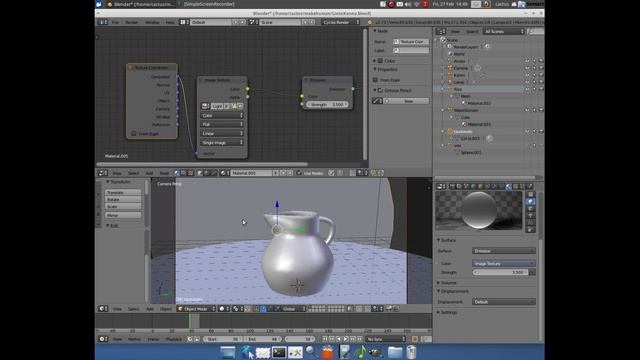640x360 pixels.
Task: Select the cube preview shape icon
Action: click(531, 208)
